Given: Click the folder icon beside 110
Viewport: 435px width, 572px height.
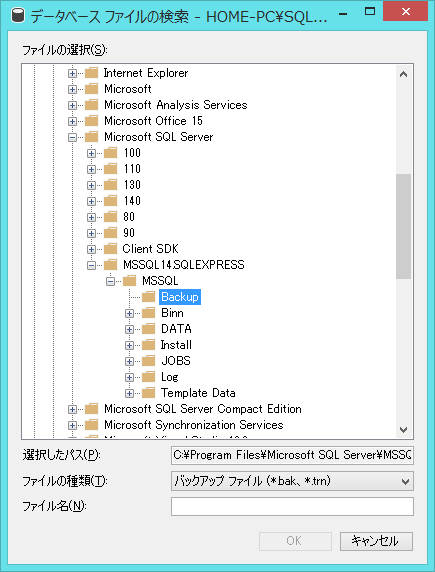Looking at the screenshot, I should (111, 169).
